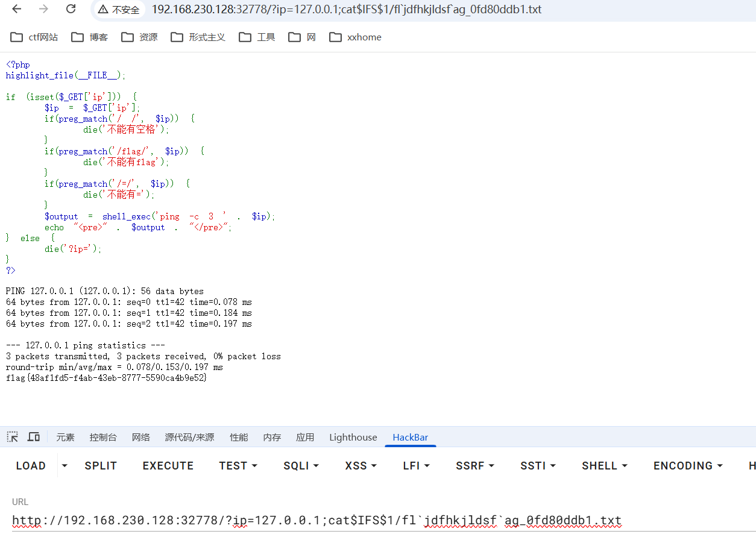The image size is (756, 540).
Task: Go forward using the browser forward arrow
Action: click(x=43, y=9)
